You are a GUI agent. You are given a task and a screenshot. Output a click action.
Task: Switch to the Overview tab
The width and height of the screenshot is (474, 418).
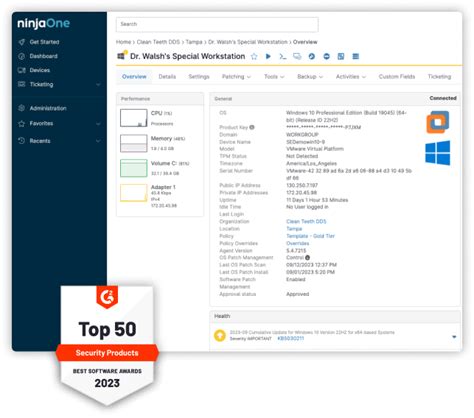pyautogui.click(x=134, y=77)
